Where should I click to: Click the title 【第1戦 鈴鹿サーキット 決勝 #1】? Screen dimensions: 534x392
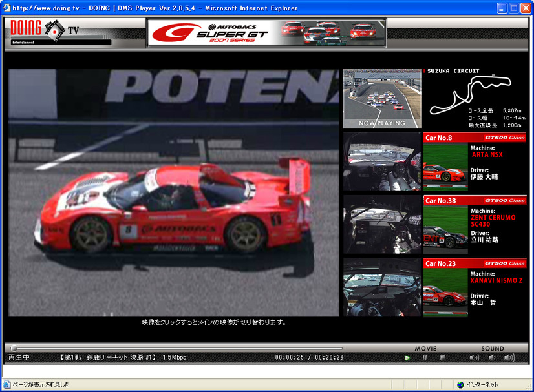[x=107, y=358]
